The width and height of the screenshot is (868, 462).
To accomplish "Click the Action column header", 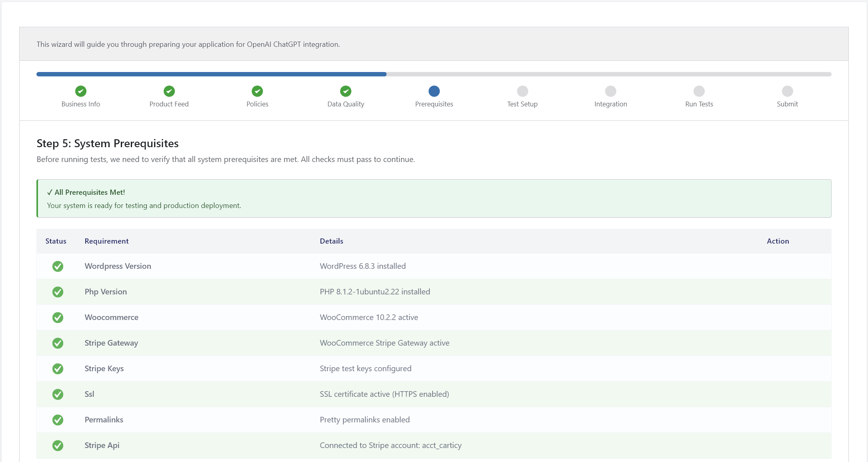I will tap(778, 241).
